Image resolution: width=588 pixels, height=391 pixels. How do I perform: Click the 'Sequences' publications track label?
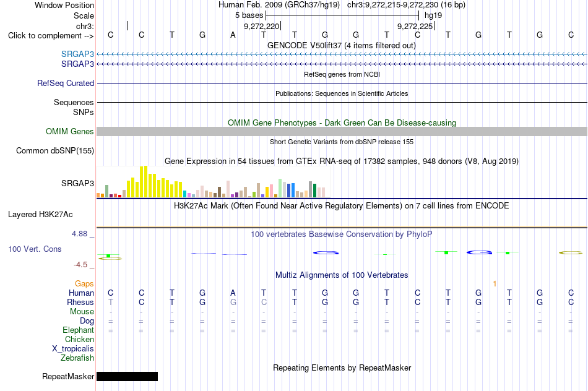(74, 102)
